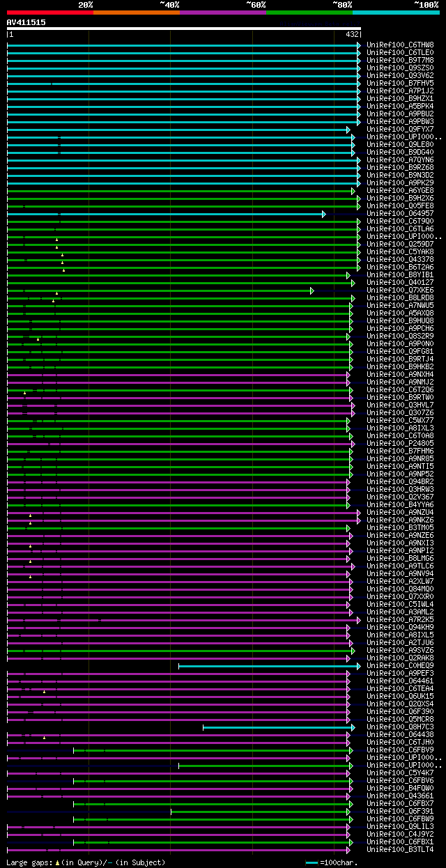The width and height of the screenshot is (446, 868).
Task: Click the UniRef100_Q8H7C3 label
Action: click(x=400, y=727)
